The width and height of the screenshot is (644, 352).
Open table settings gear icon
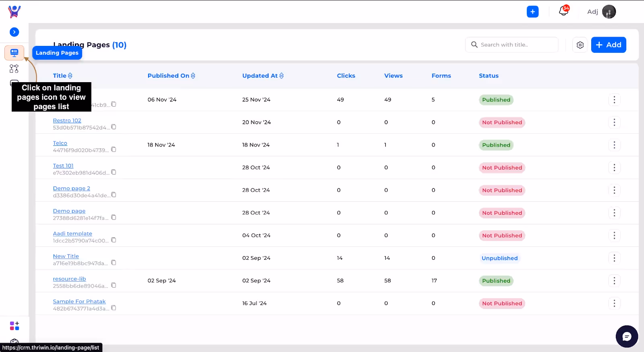pos(580,45)
